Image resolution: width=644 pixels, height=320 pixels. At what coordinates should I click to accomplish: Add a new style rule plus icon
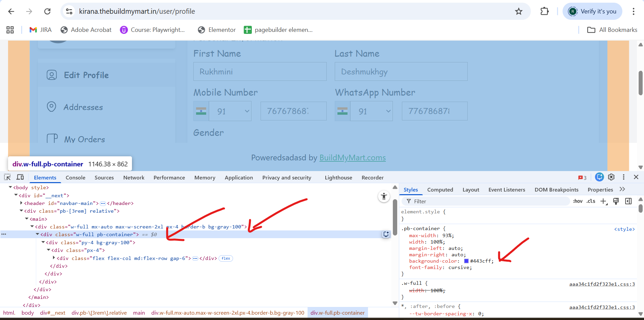tap(604, 201)
